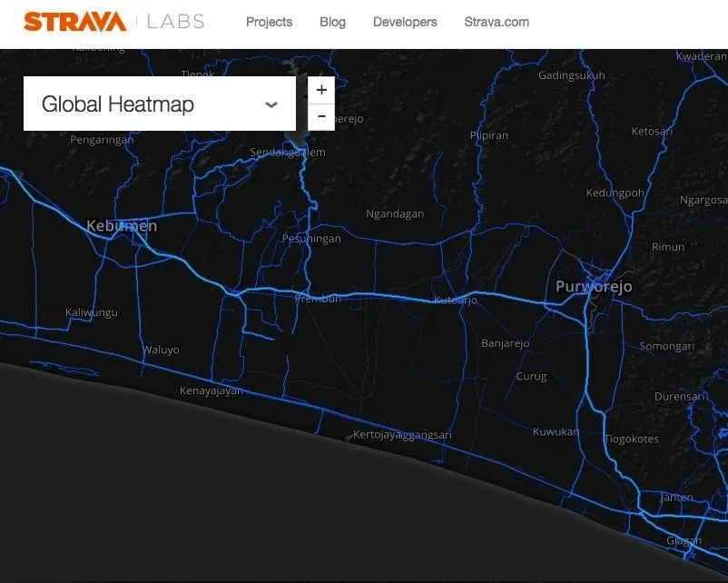Click the Somongari map label
728x583 pixels.
pyautogui.click(x=666, y=346)
